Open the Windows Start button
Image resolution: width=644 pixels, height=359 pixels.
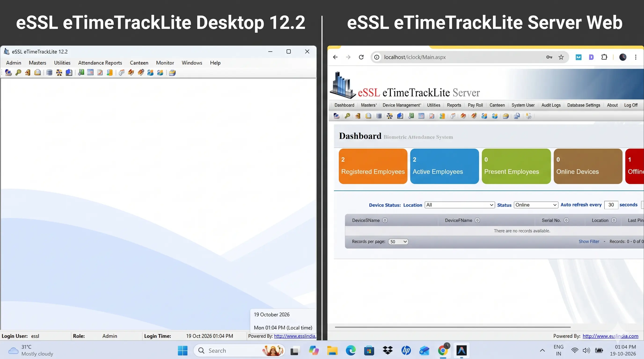183,351
